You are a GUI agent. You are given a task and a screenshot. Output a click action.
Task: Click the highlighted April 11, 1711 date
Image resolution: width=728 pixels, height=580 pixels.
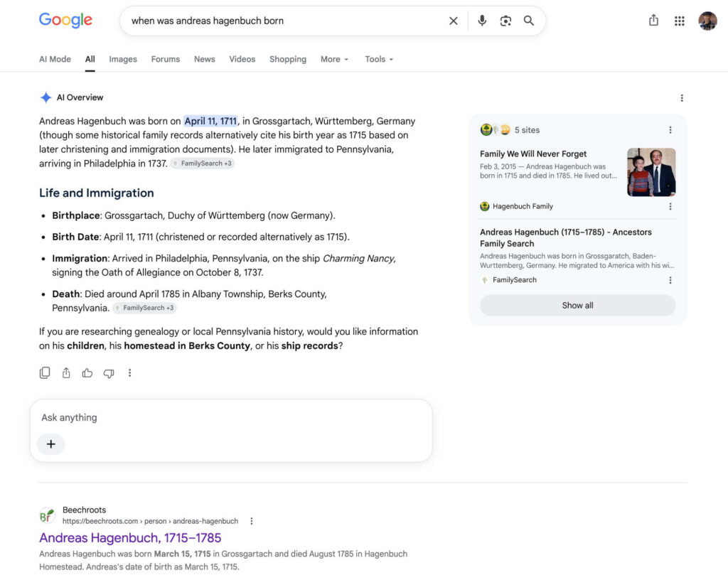pyautogui.click(x=210, y=121)
